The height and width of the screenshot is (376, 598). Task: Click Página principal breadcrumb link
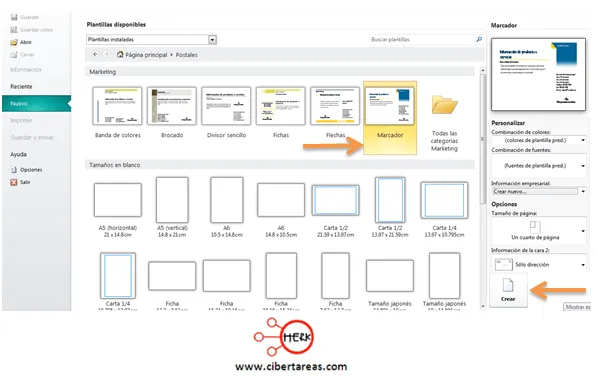pyautogui.click(x=146, y=55)
